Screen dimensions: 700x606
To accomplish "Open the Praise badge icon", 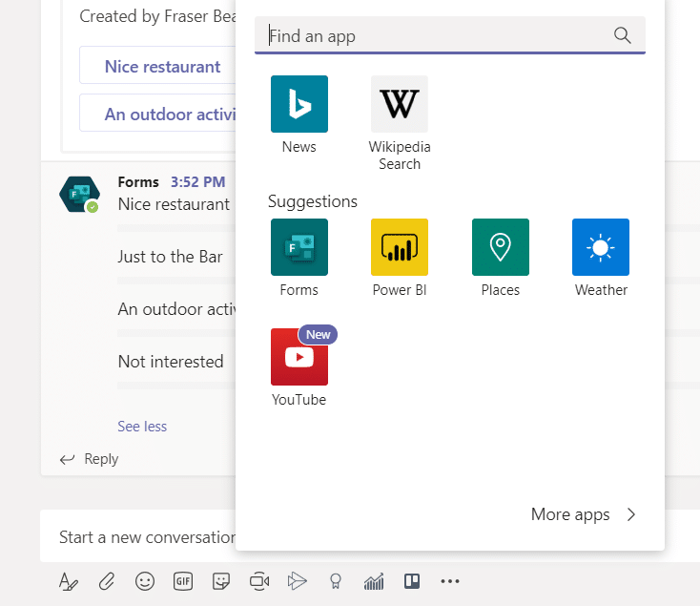I will 336,580.
